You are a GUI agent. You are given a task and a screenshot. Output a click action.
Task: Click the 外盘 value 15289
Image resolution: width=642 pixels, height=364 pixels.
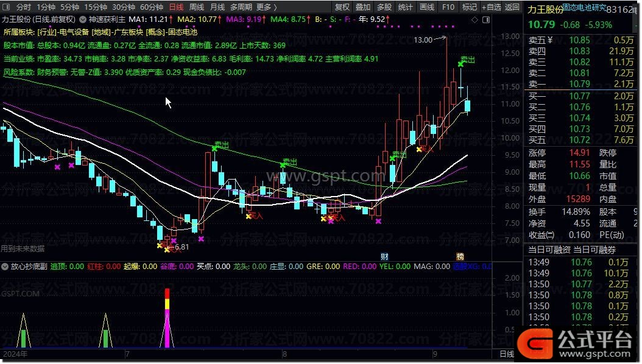578,199
